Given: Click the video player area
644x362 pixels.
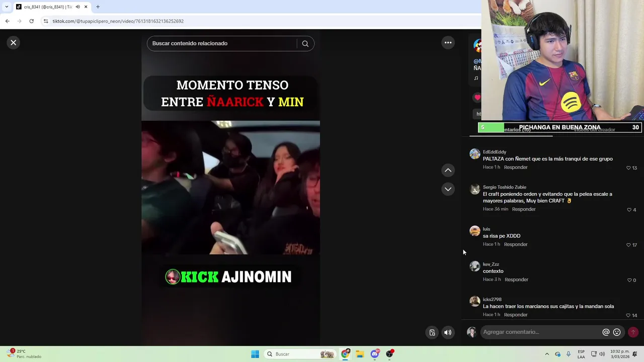Looking at the screenshot, I should pyautogui.click(x=230, y=188).
